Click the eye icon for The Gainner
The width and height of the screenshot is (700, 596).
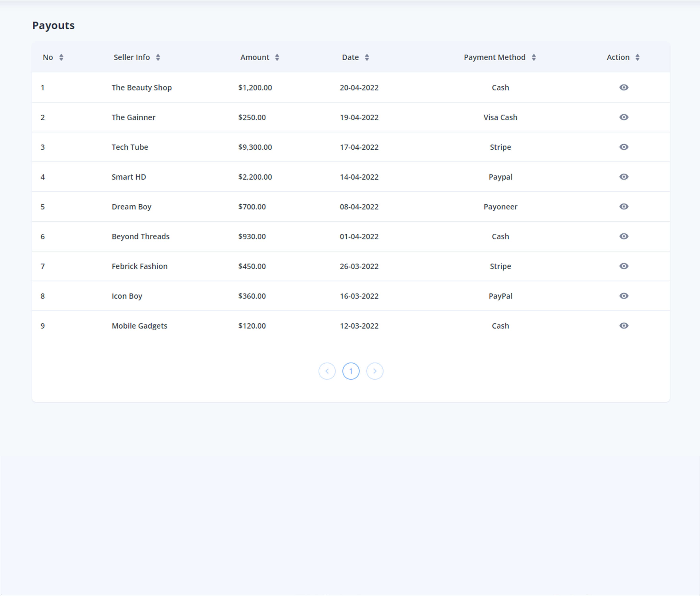pyautogui.click(x=624, y=117)
